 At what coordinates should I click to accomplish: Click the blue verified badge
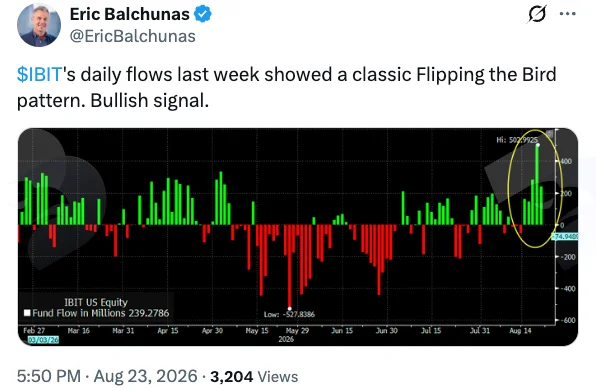click(203, 14)
